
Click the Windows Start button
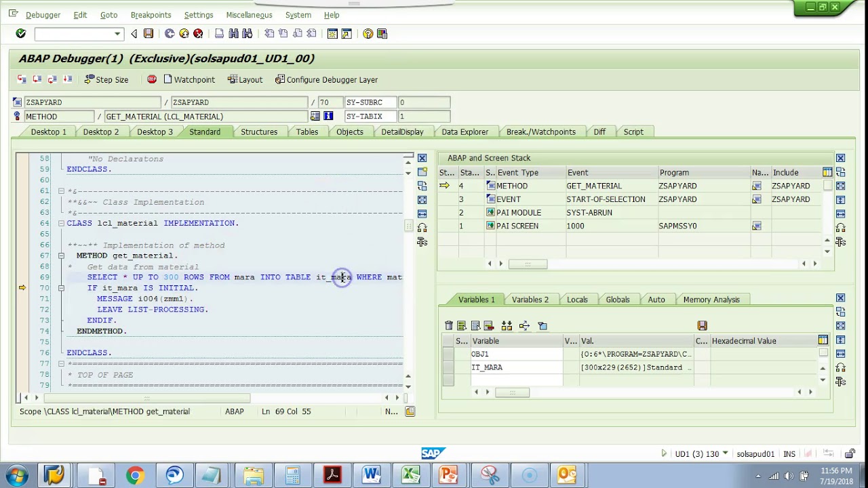coord(17,475)
